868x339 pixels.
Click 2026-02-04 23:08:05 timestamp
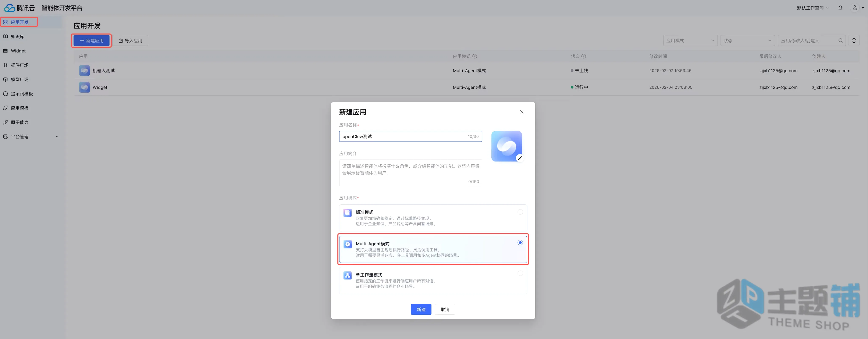[x=670, y=87]
